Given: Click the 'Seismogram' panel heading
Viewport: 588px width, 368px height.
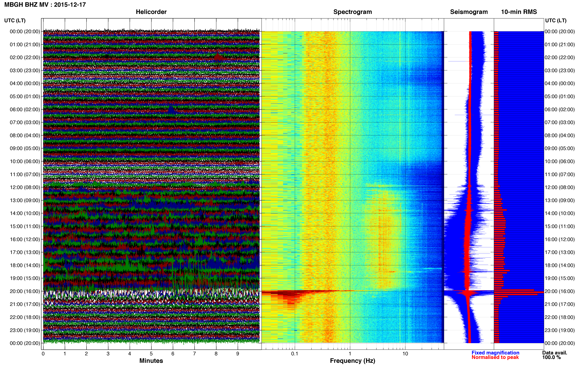Looking at the screenshot, I should pyautogui.click(x=469, y=12).
